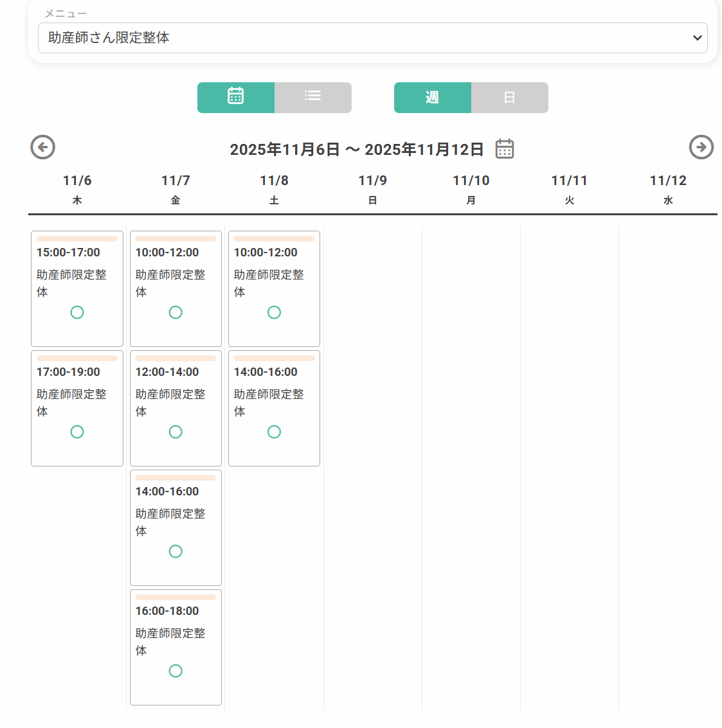Switch to list view icon
The image size is (722, 728).
point(312,98)
